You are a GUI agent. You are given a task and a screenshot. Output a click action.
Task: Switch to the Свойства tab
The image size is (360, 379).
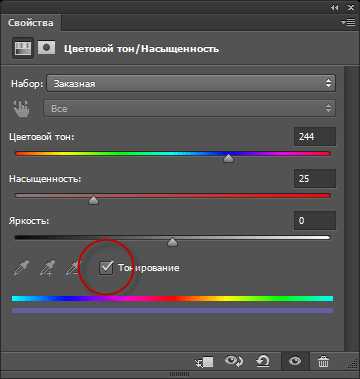point(30,23)
